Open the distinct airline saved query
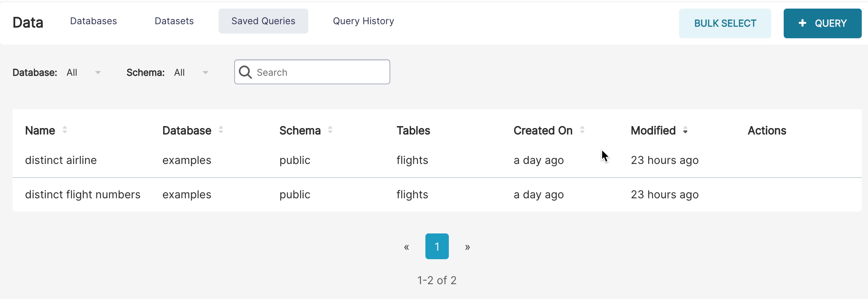This screenshot has height=299, width=868. click(x=61, y=160)
